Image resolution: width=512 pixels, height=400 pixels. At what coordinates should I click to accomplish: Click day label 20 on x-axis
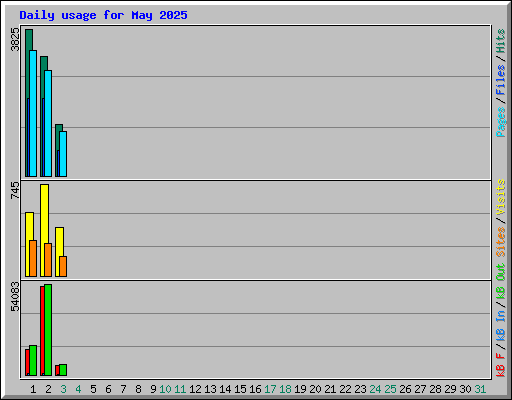click(x=315, y=389)
